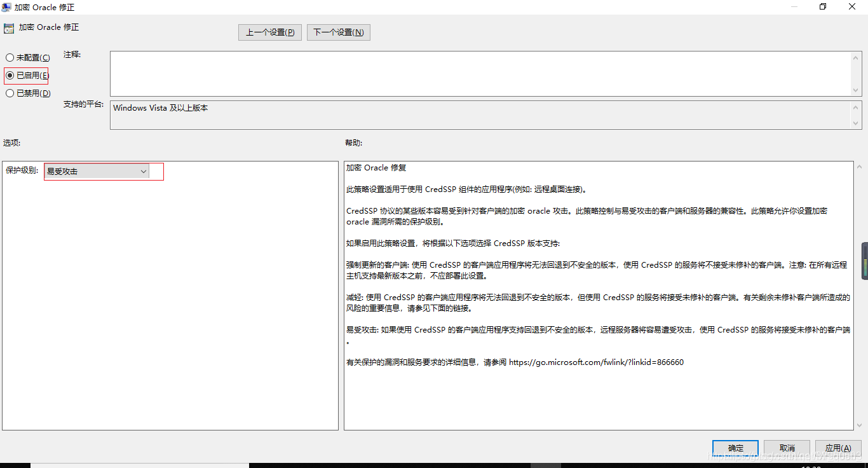Click inside the 注释 comment text box
Screen dimensions: 868x468
pos(480,74)
